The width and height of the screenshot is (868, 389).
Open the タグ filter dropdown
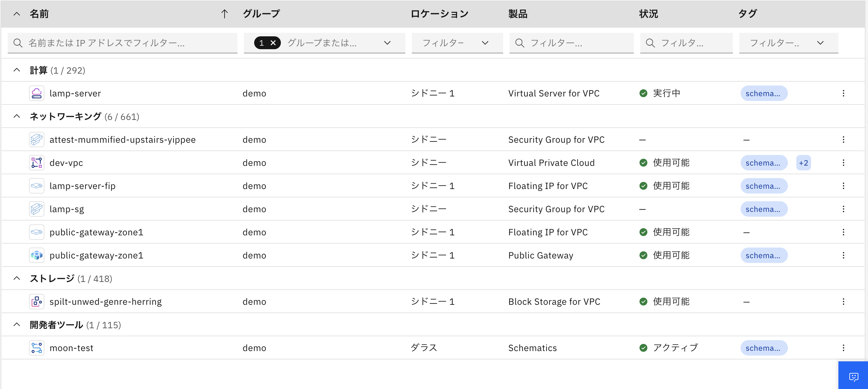[820, 43]
